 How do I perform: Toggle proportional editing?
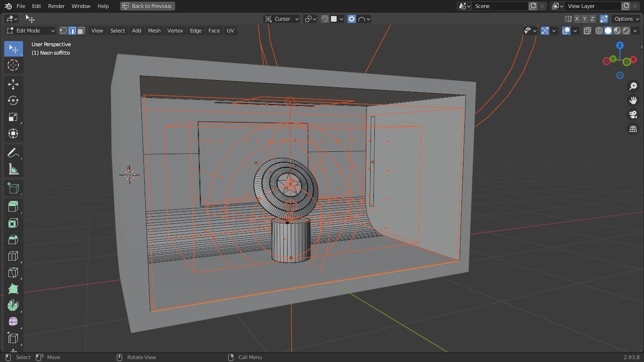coord(352,19)
